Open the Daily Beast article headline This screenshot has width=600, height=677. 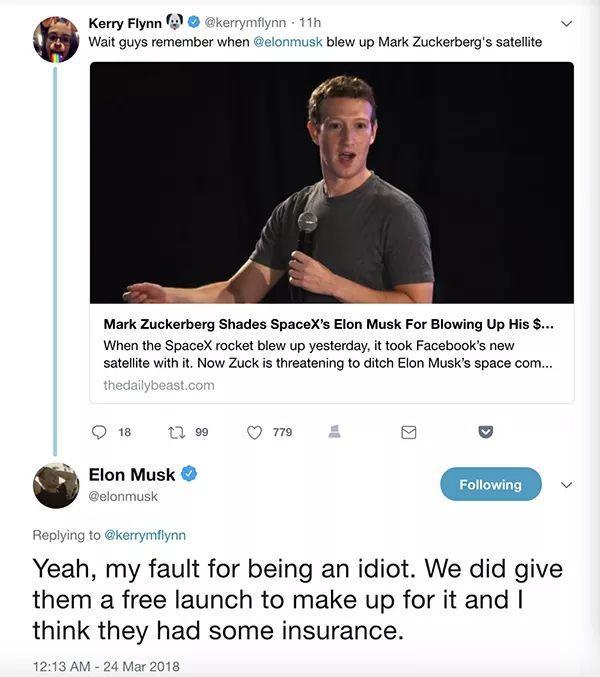tap(328, 324)
